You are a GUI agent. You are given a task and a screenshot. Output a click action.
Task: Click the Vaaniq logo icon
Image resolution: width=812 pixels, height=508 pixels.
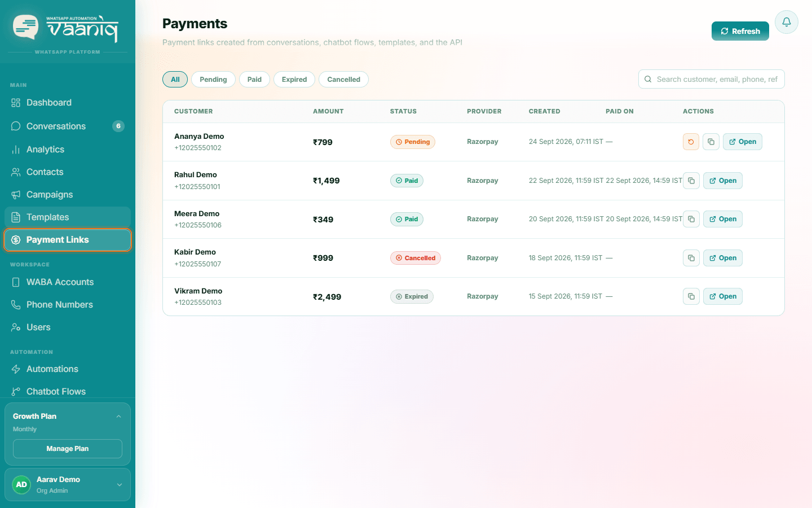point(26,27)
